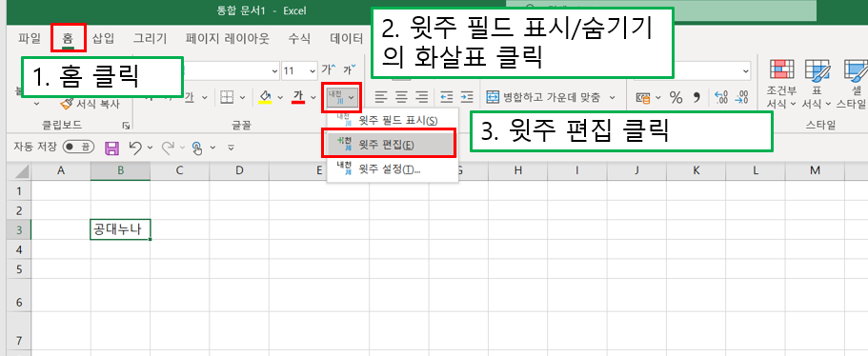Image resolution: width=868 pixels, height=356 pixels.
Task: Switch to the 데이터 (Data) tab
Action: 346,38
